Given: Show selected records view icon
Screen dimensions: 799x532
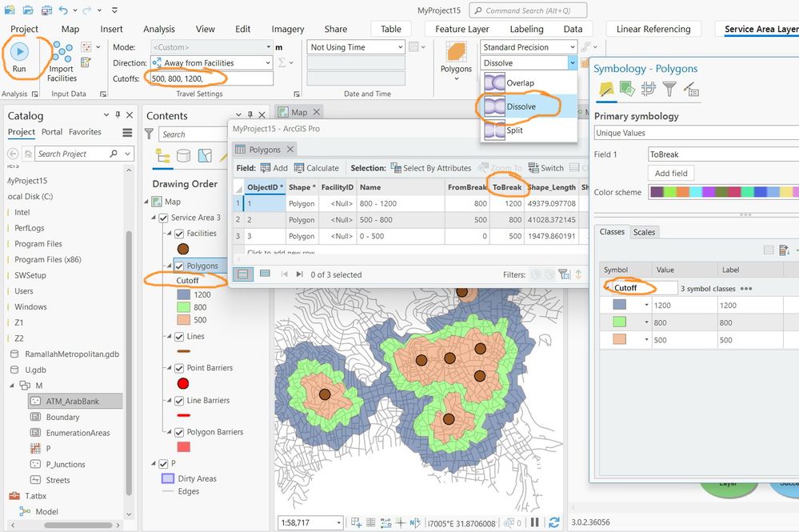Looking at the screenshot, I should (x=265, y=274).
